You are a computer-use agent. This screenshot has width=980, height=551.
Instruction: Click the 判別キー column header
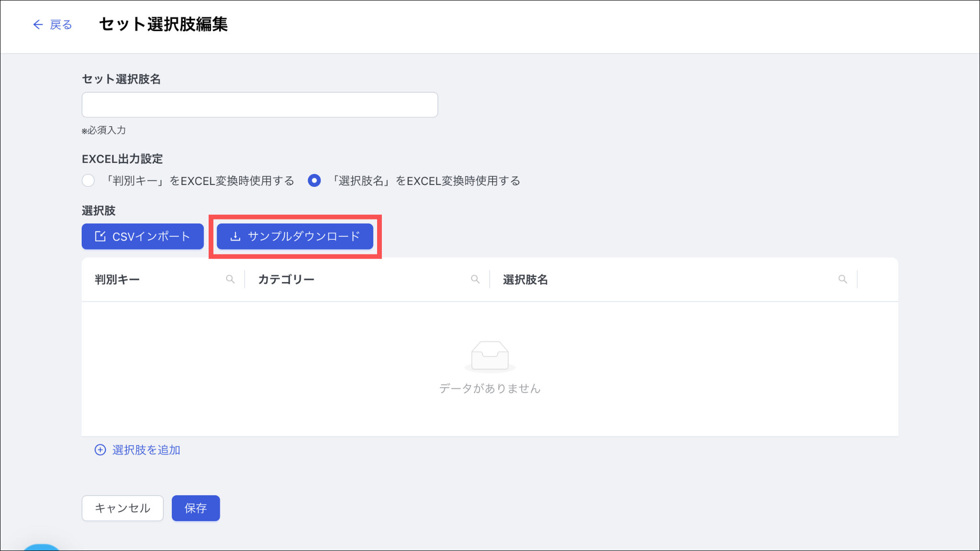tap(117, 279)
